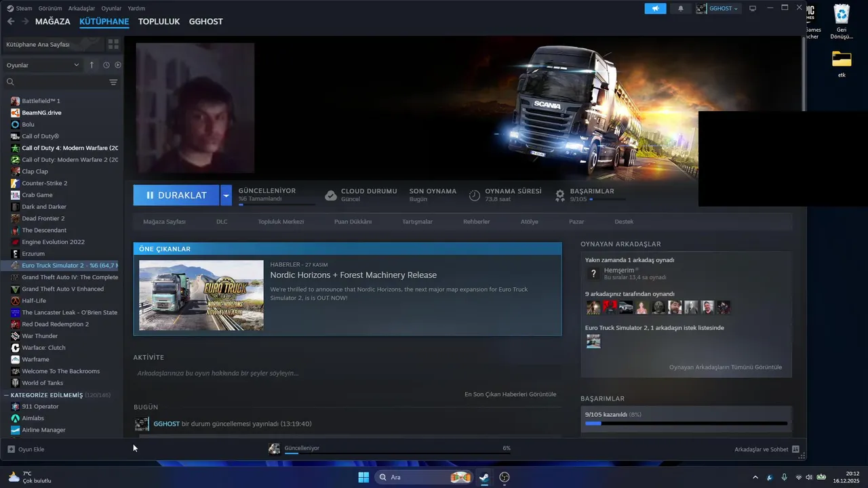
Task: Open the Destek link
Action: coord(624,222)
